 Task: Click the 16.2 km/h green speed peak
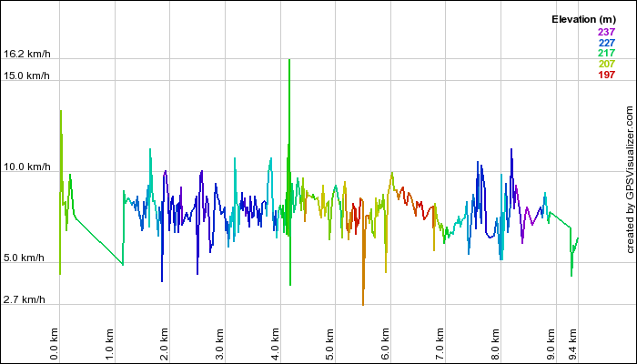pyautogui.click(x=289, y=60)
